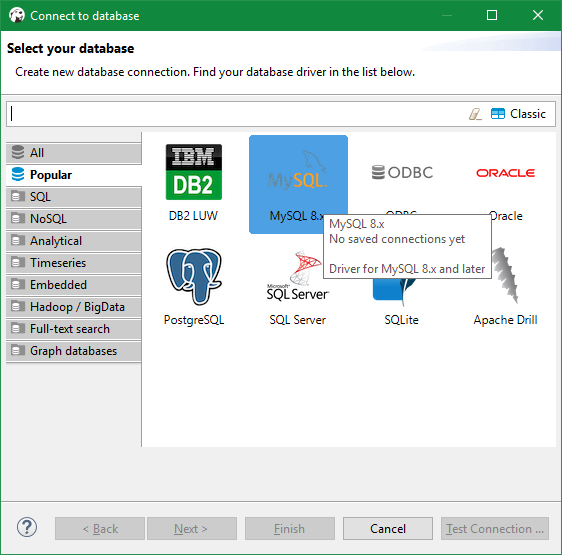Open help with the question mark icon
Viewport: 562px width, 555px height.
pos(27,527)
